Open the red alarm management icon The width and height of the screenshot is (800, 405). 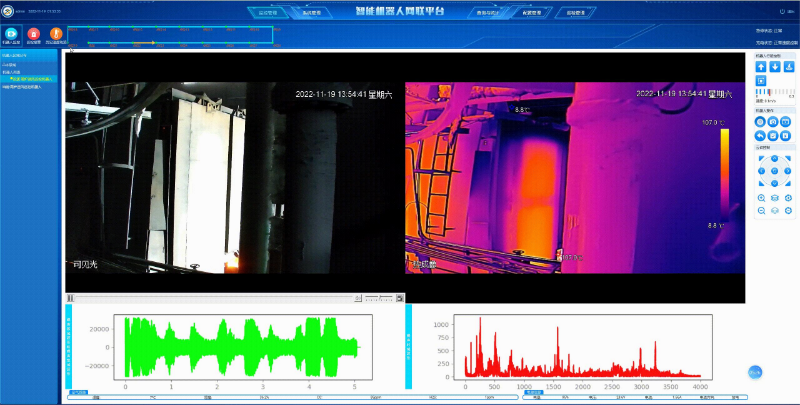(34, 35)
